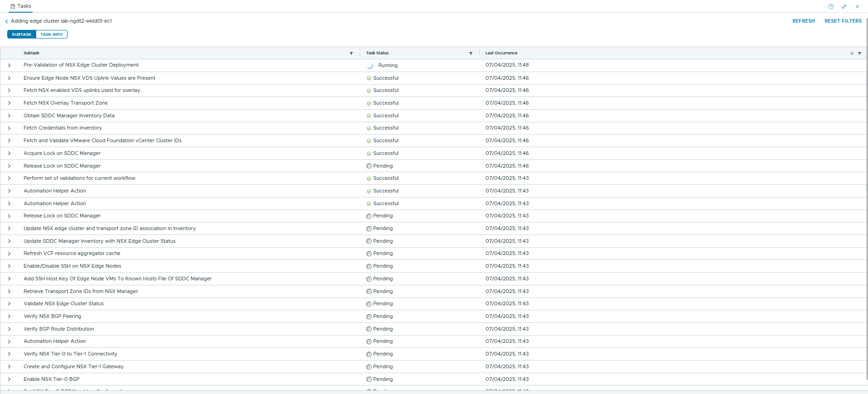Click the Reset Filters button
The image size is (868, 394).
click(x=843, y=21)
